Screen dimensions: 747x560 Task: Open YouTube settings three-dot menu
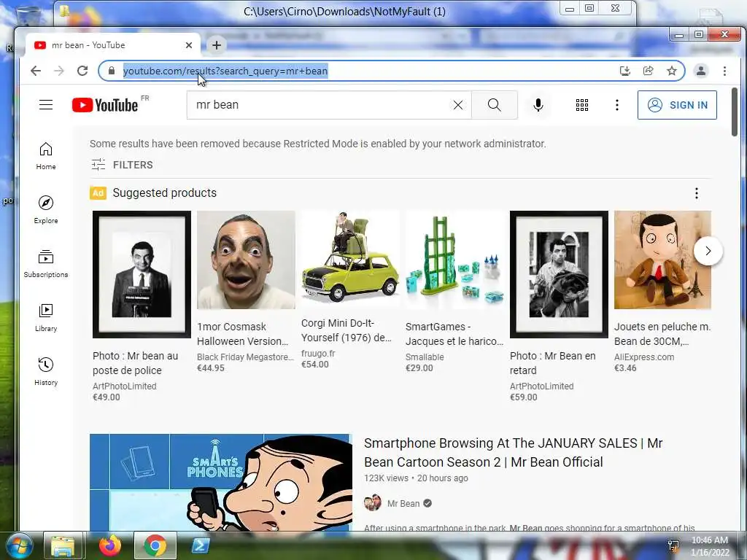point(617,105)
